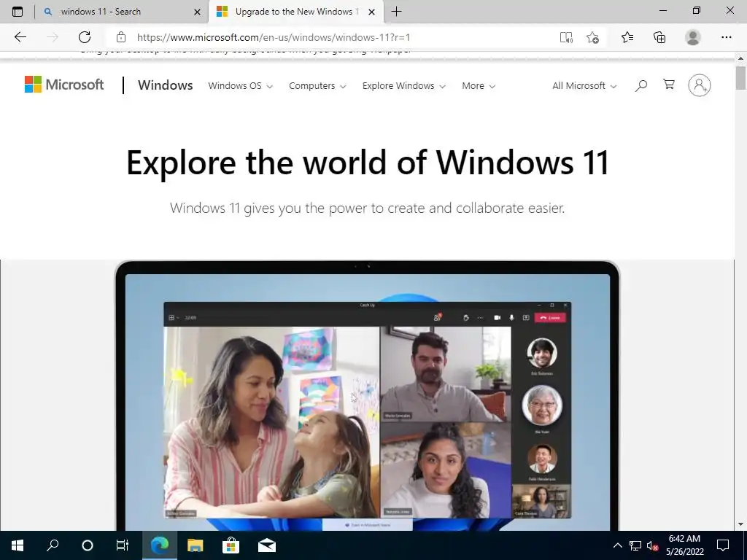Click the laptop Teams call image
The height and width of the screenshot is (560, 747).
368,395
